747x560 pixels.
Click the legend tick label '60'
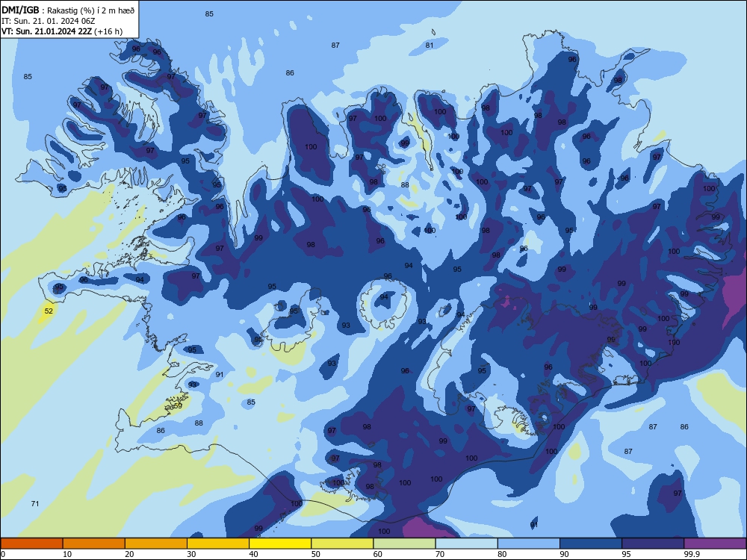tap(378, 554)
